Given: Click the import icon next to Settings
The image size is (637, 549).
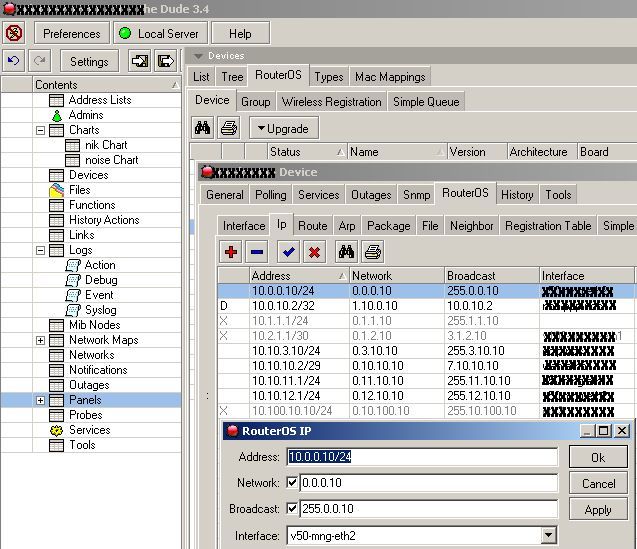Looking at the screenshot, I should coord(140,61).
